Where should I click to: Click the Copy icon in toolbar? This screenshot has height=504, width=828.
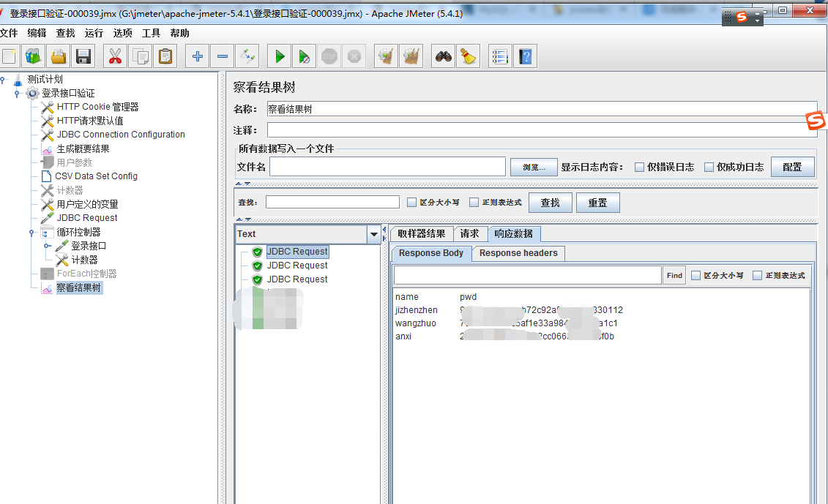(141, 56)
